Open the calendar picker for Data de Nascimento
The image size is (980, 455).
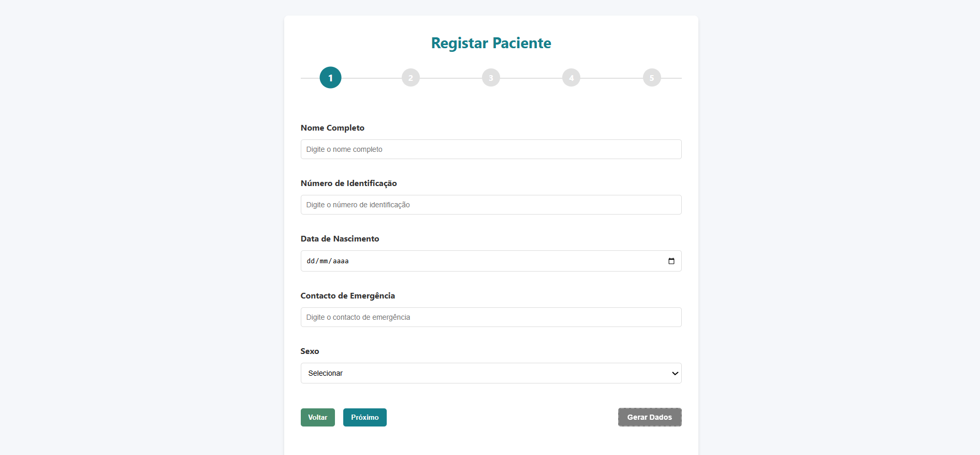[671, 261]
